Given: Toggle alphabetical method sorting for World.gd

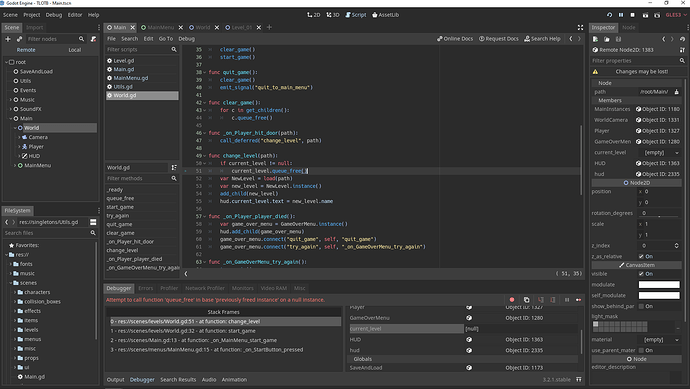Looking at the screenshot, I should click(x=174, y=168).
